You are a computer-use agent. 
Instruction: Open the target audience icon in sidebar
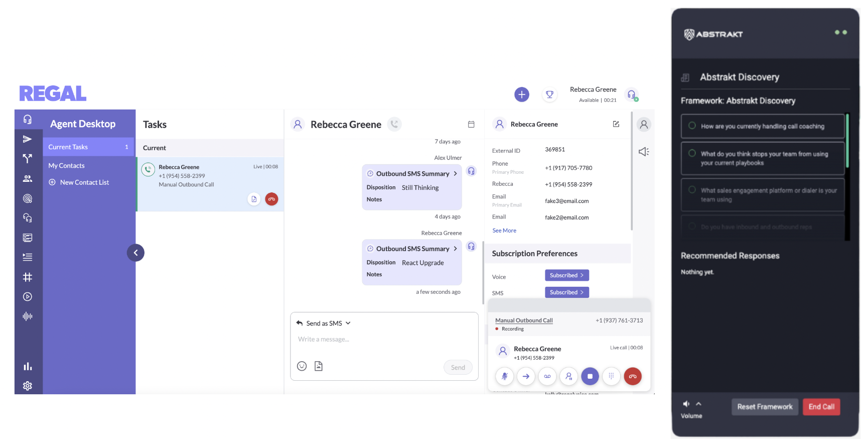[28, 198]
